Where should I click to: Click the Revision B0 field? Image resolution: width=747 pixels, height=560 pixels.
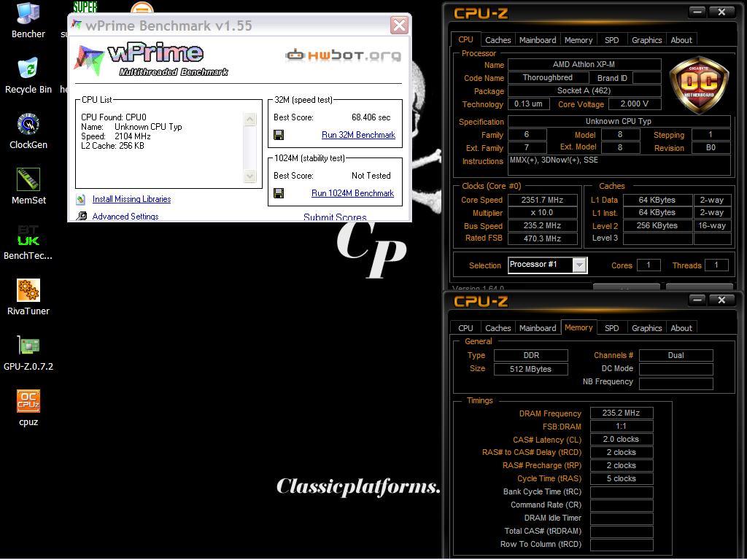coord(711,147)
